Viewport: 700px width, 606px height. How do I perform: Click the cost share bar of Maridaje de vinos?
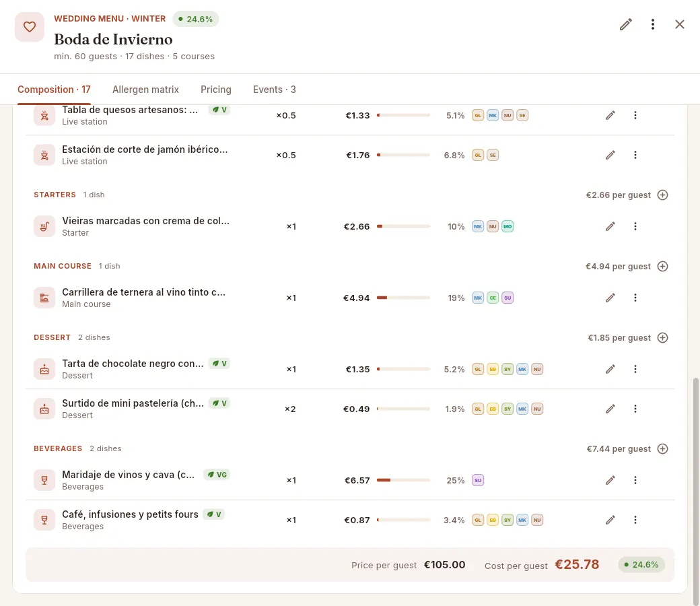tap(404, 481)
